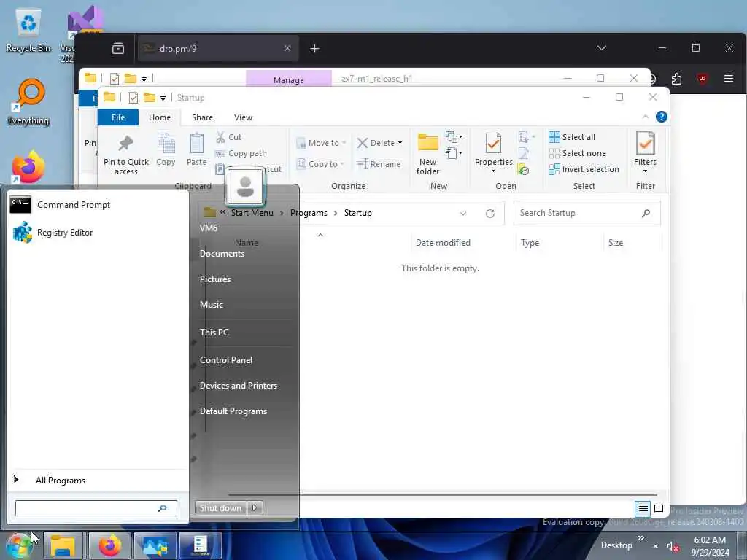Image resolution: width=747 pixels, height=560 pixels.
Task: Sort by the Date modified column
Action: tap(443, 242)
